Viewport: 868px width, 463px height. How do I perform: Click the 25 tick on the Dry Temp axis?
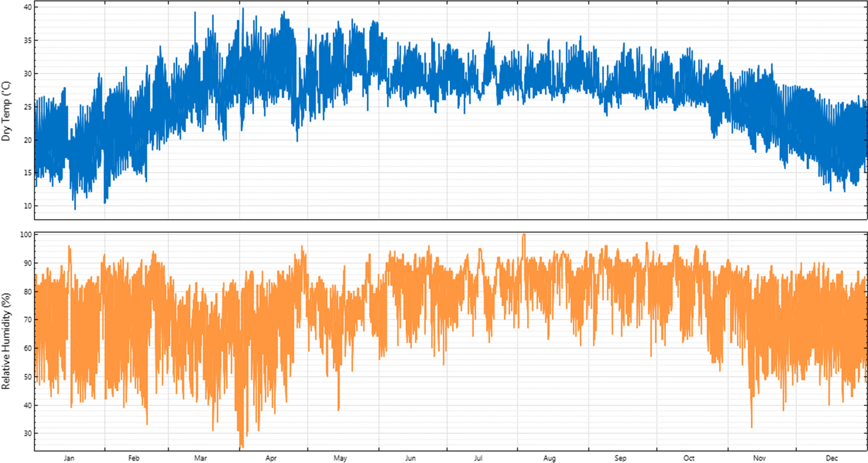tap(28, 107)
